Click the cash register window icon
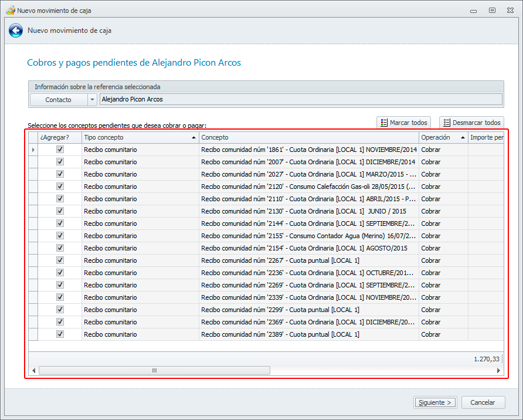 11,11
